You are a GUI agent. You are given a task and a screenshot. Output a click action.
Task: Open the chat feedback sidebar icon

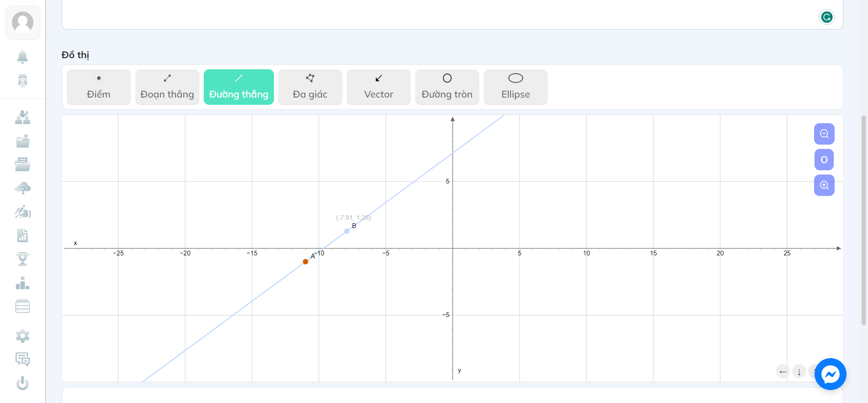pos(23,359)
